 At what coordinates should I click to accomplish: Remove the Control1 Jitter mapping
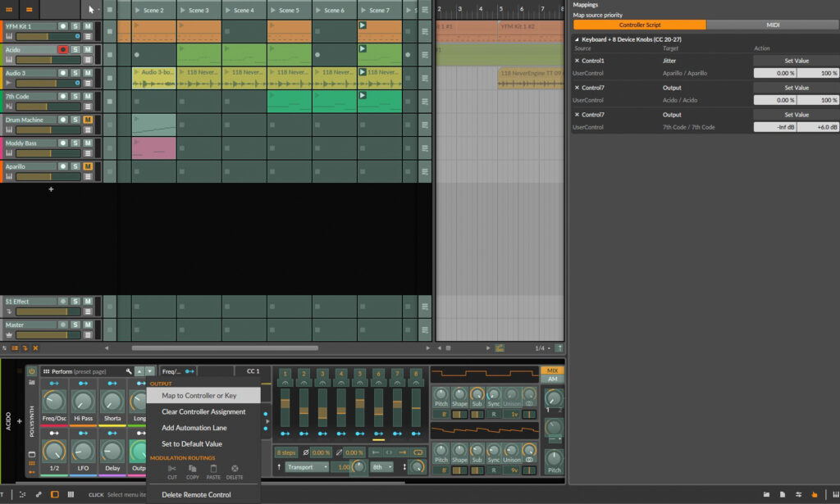[x=577, y=61]
